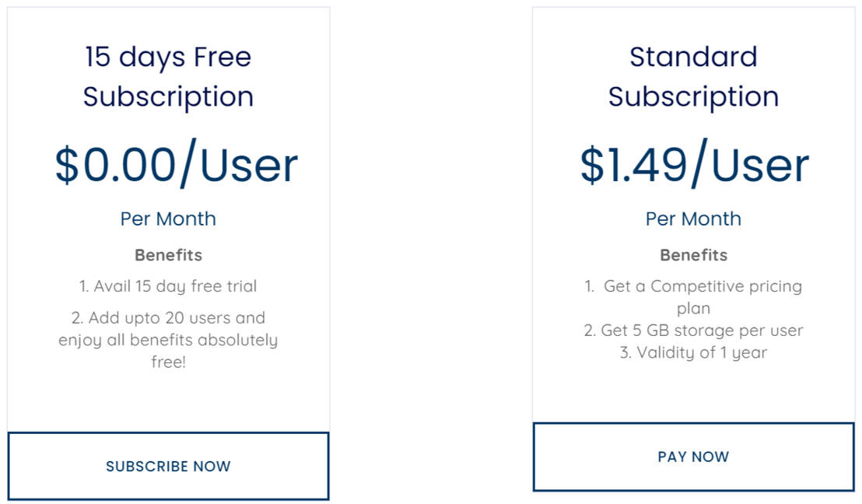Click the enjoy all benefits absolutely free text
Image resolution: width=862 pixels, height=504 pixels.
pos(169,340)
